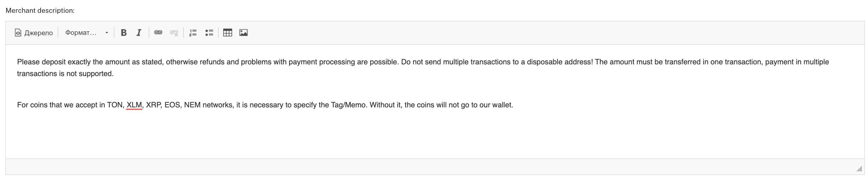Click the unlink (remove link) icon
The width and height of the screenshot is (868, 182).
click(x=174, y=33)
